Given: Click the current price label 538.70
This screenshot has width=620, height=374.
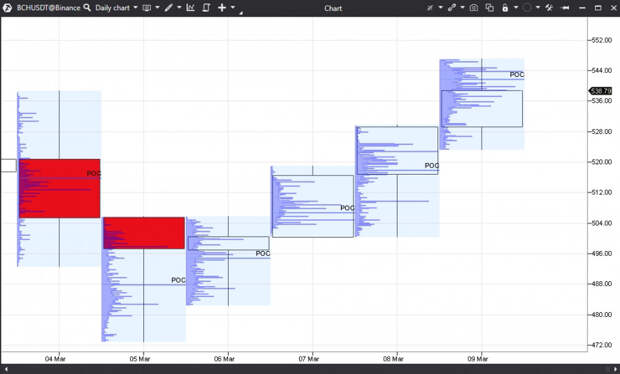Looking at the screenshot, I should [x=601, y=91].
